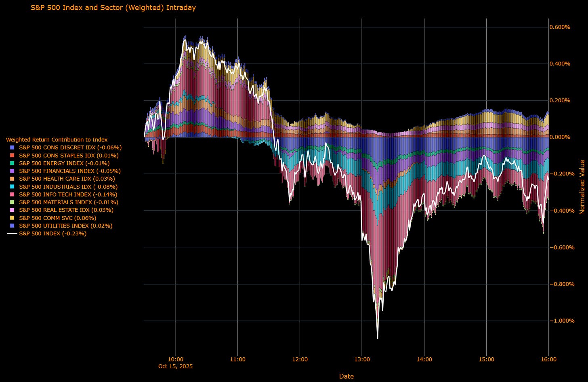Click the ENERGY INDEX legend color swatch

pos(12,163)
